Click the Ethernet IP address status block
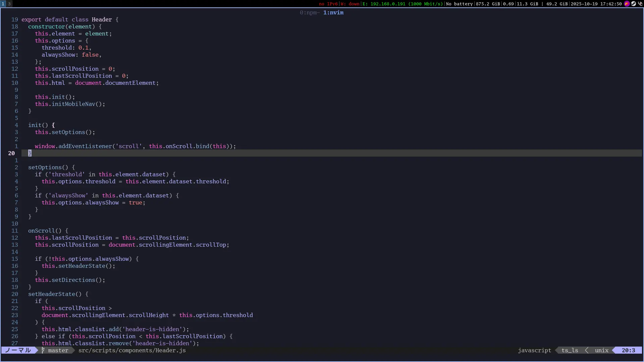 402,4
